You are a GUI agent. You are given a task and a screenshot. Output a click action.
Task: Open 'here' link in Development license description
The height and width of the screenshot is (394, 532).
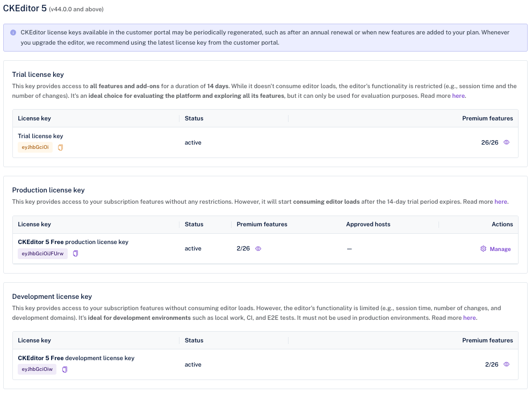[x=469, y=318]
